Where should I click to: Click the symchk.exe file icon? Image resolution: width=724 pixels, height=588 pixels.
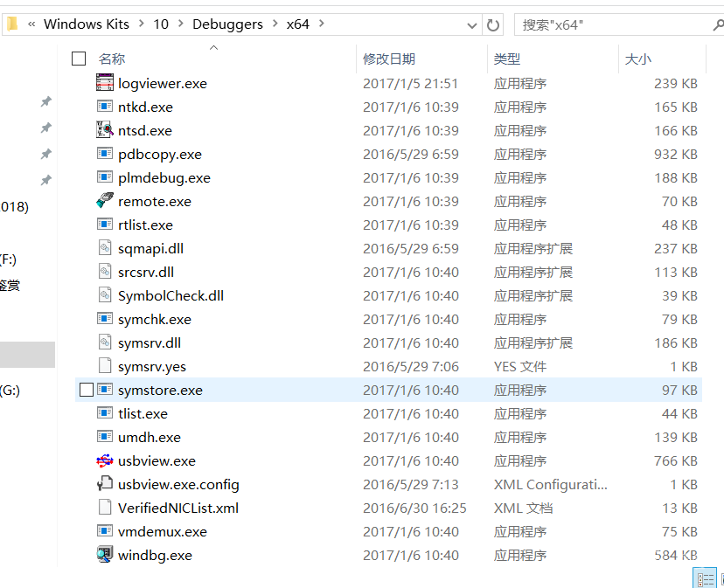(x=105, y=318)
